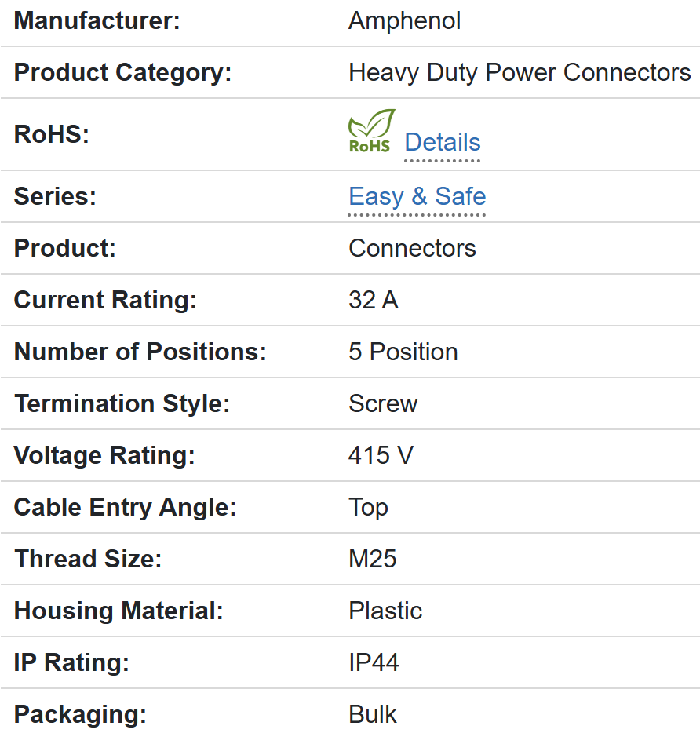Image resolution: width=700 pixels, height=733 pixels.
Task: Select the 'Manufacturer:' label
Action: click(97, 21)
